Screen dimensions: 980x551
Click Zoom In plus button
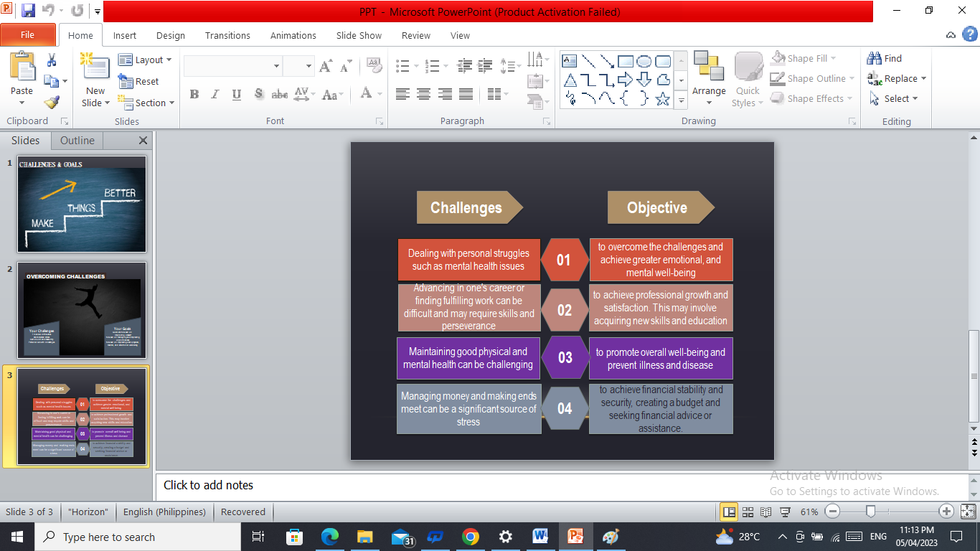click(946, 512)
